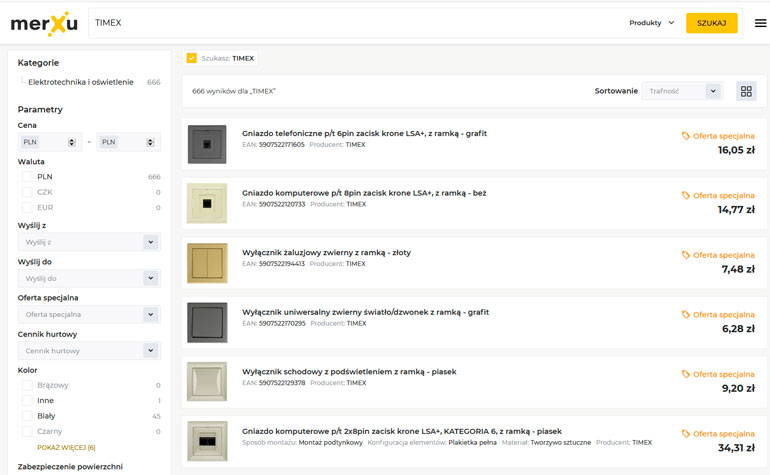Open the Sortowanie Trafność dropdown

pos(682,91)
